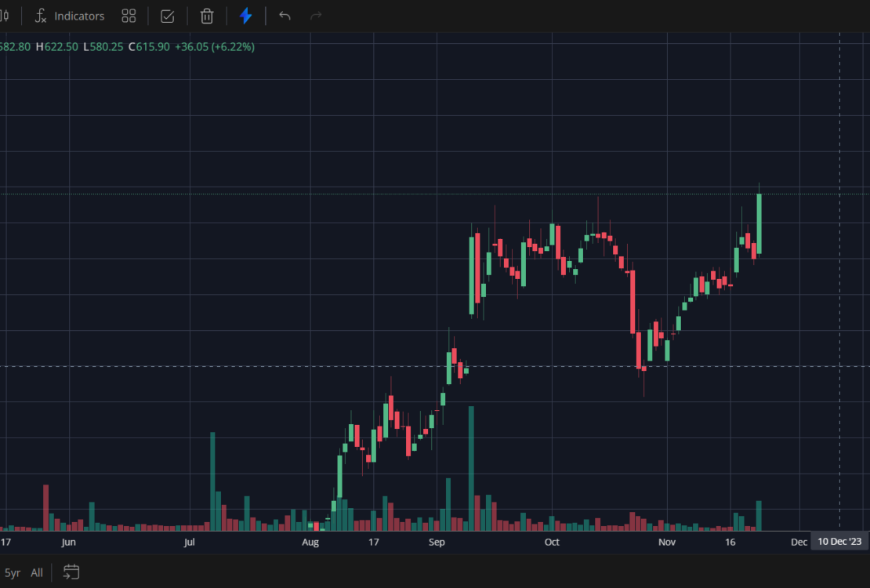
Task: Click the '+6.22%' change value in legend
Action: point(232,47)
